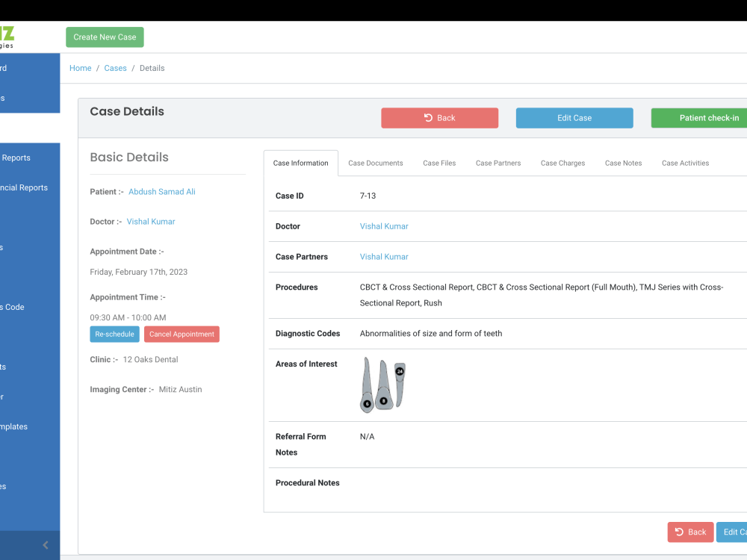Select tooth number 8 in the teeth diagram
The height and width of the screenshot is (560, 747).
[x=383, y=401]
